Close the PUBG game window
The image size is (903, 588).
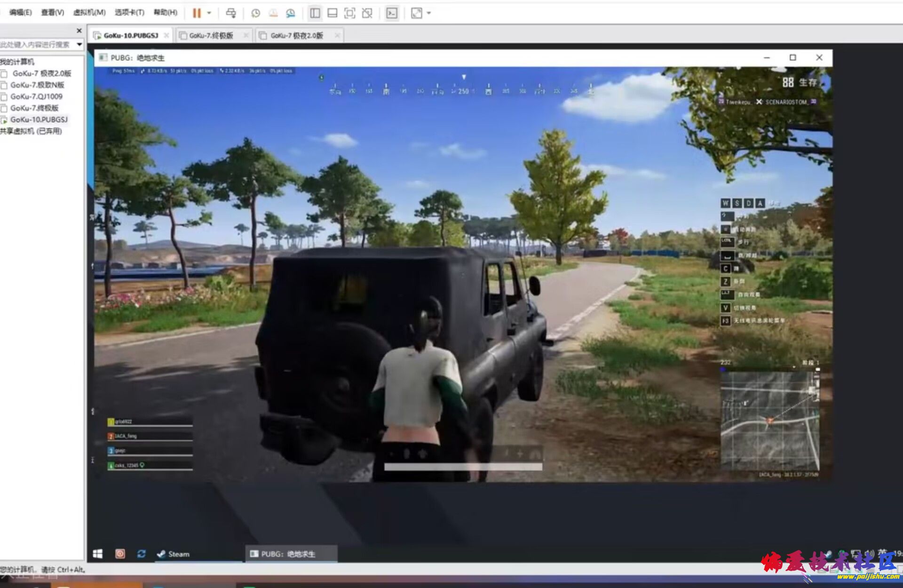819,57
